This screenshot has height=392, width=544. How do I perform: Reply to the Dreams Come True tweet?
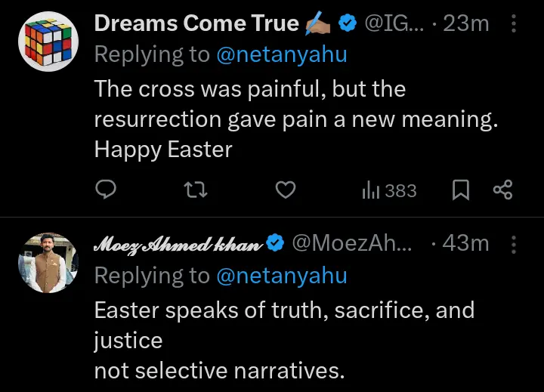tap(107, 190)
